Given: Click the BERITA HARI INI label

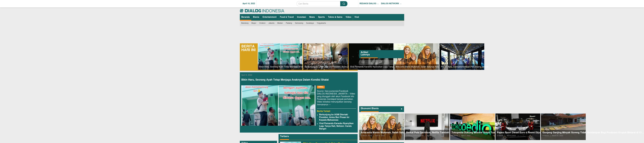Looking at the screenshot, I should 248,48.
